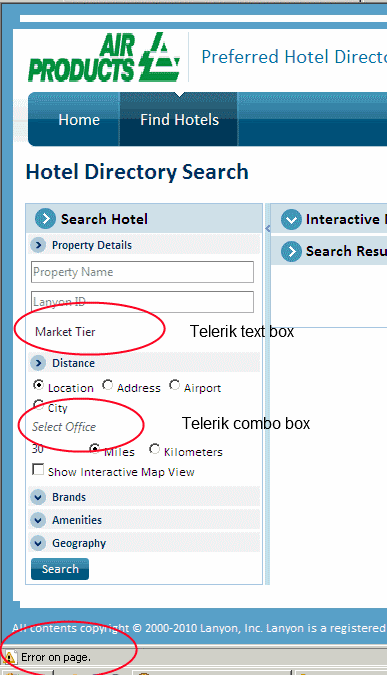Choose Kilometers as distance unit
387x675 pixels.
click(154, 449)
